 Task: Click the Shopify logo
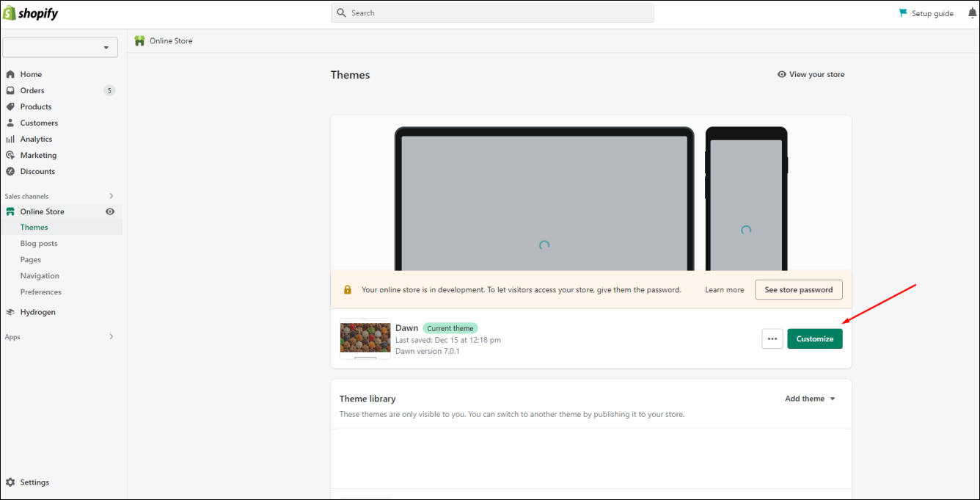coord(32,14)
